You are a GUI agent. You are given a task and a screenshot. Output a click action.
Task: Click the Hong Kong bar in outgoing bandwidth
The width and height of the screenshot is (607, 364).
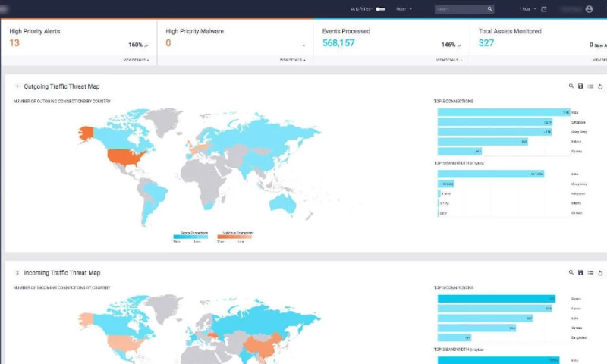click(445, 184)
